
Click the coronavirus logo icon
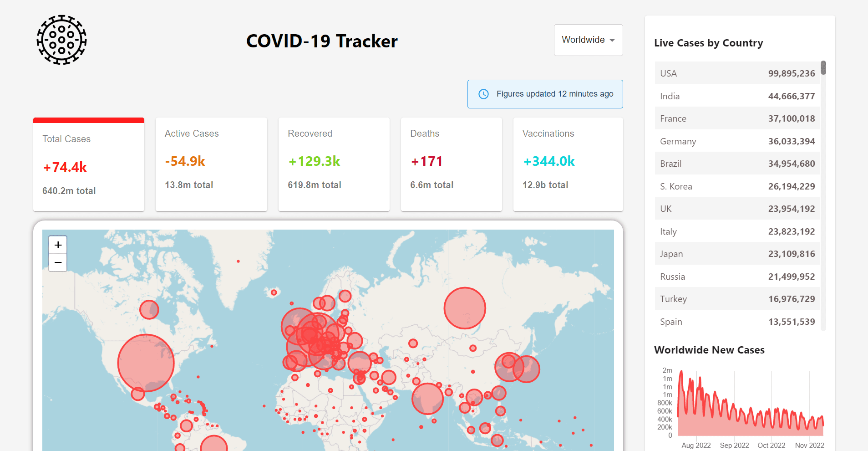pos(61,40)
